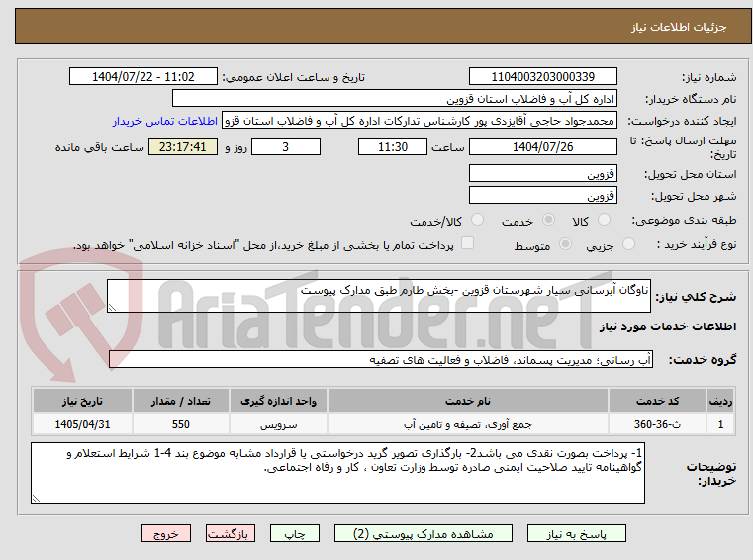Click the unit cell سرویس
The width and height of the screenshot is (753, 560).
click(x=278, y=424)
